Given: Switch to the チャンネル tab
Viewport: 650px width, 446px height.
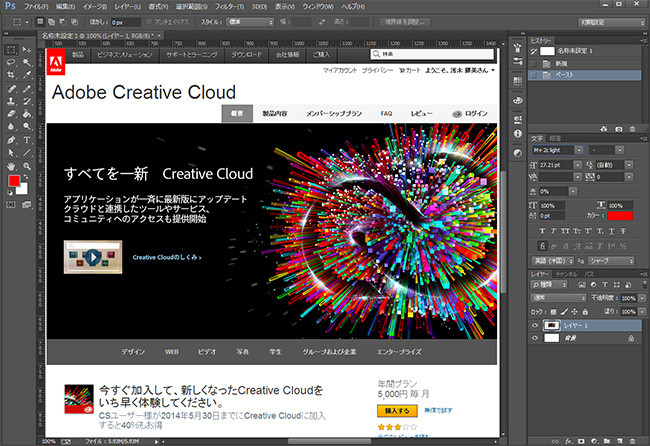Looking at the screenshot, I should tap(566, 274).
